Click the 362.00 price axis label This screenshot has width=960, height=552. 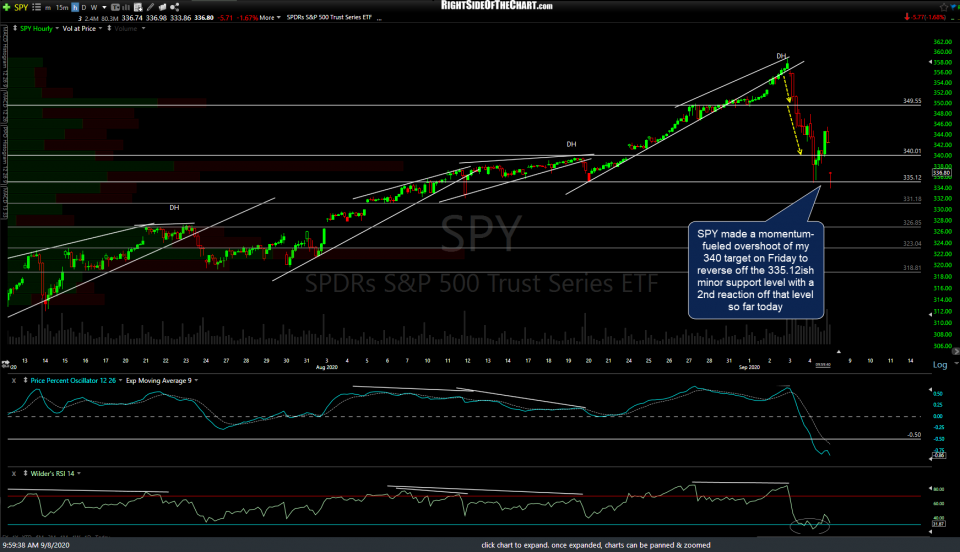tap(942, 42)
